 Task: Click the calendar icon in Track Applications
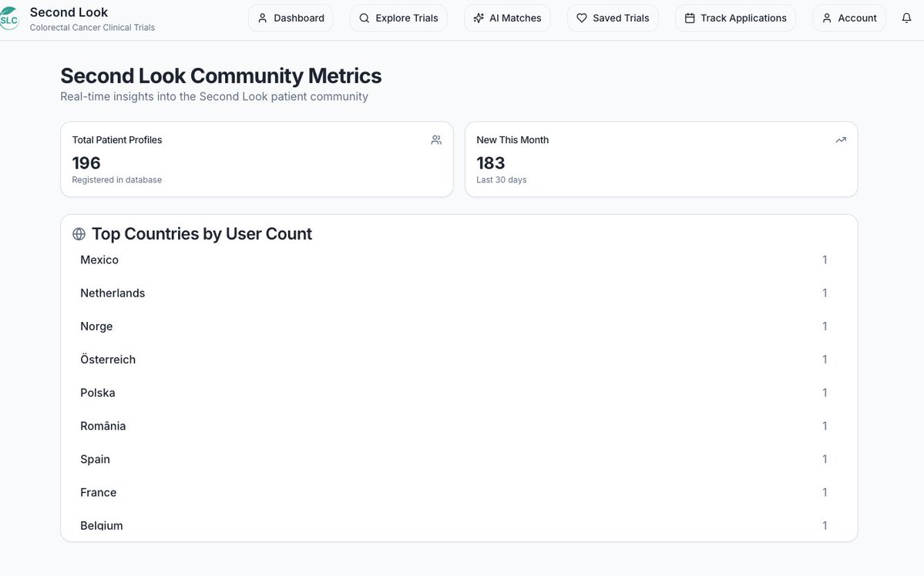pos(690,18)
